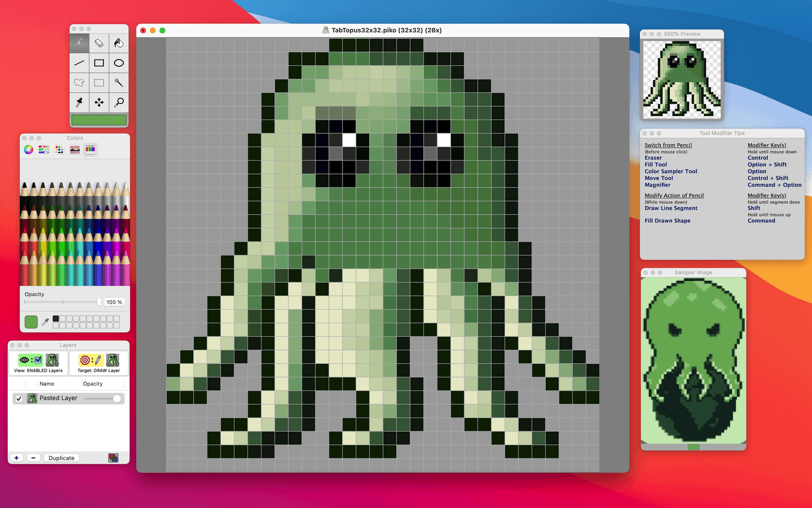Click the TabTopus32x32.piko window title text
Screen dimensions: 812x508
tap(387, 30)
